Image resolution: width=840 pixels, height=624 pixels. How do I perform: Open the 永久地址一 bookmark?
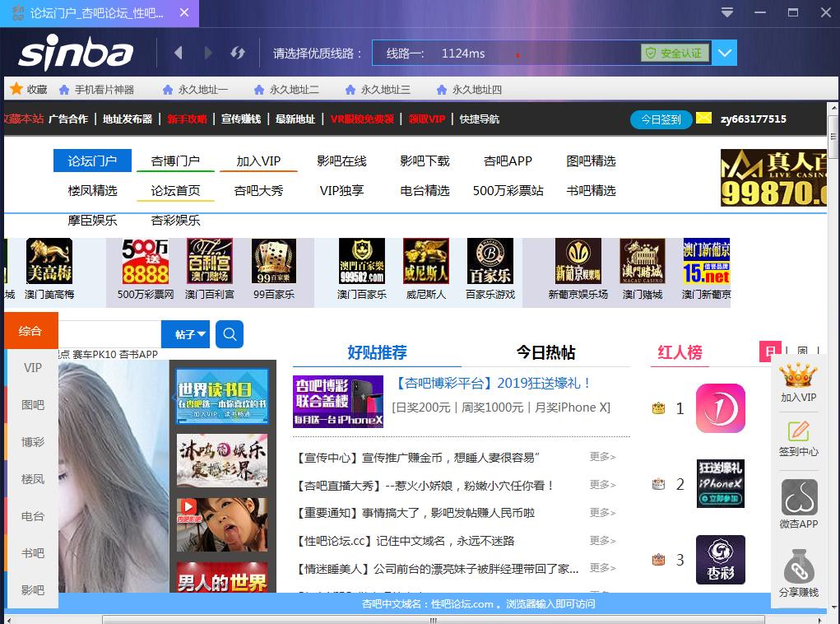point(196,90)
